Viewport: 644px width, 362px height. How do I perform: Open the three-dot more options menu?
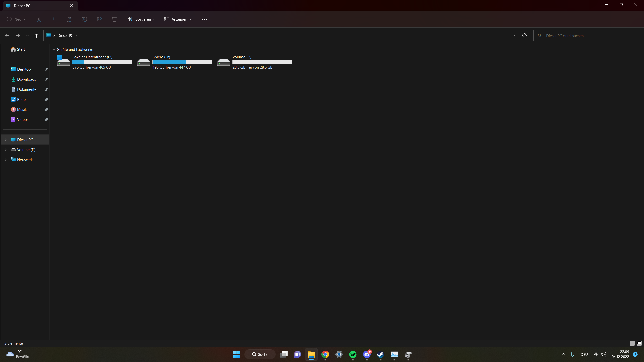click(205, 19)
